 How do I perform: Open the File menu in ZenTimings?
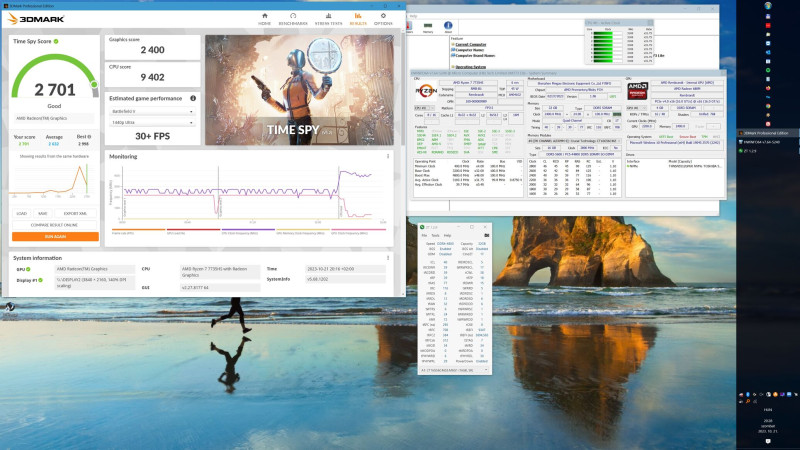(x=424, y=235)
